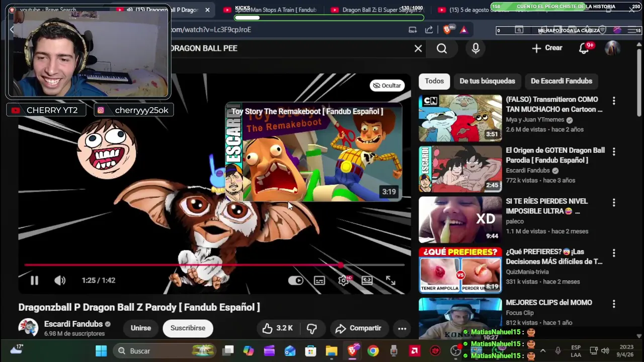Image resolution: width=644 pixels, height=362 pixels.
Task: Click the Brave browser taskbar icon
Action: [x=352, y=351]
